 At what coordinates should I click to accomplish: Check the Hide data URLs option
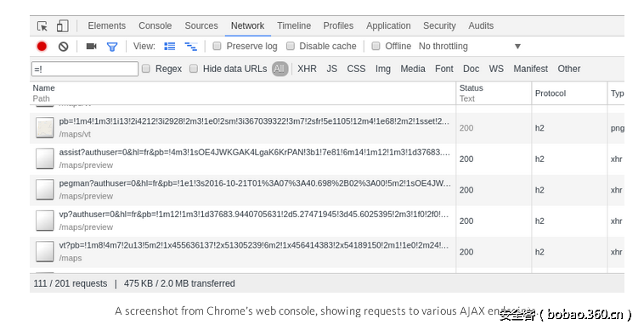coord(194,69)
